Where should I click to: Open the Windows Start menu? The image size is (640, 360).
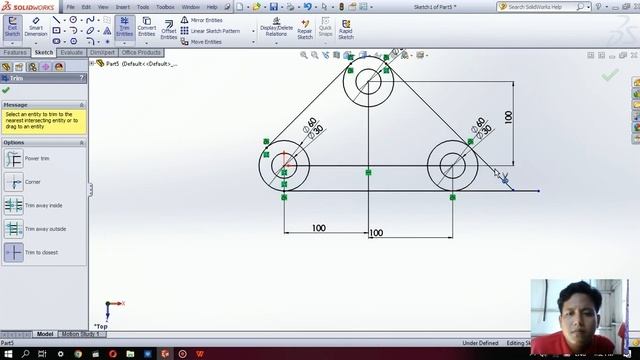(7, 354)
